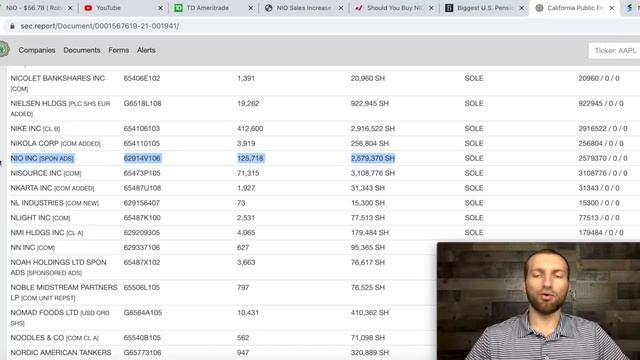Click NISOURCE shares 3,108,776 SH cell

pos(373,173)
